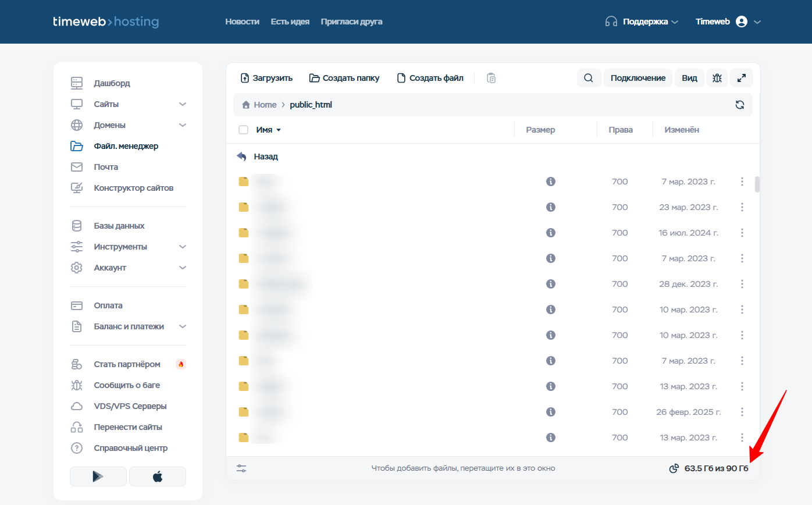Open three-dot menu for folder dated 16 июл. 2024
812x505 pixels.
coord(742,233)
